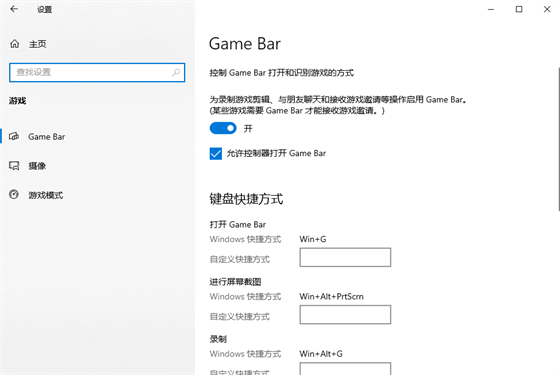Focus custom shortcut field under 录制
Image resolution: width=560 pixels, height=375 pixels.
(x=345, y=369)
